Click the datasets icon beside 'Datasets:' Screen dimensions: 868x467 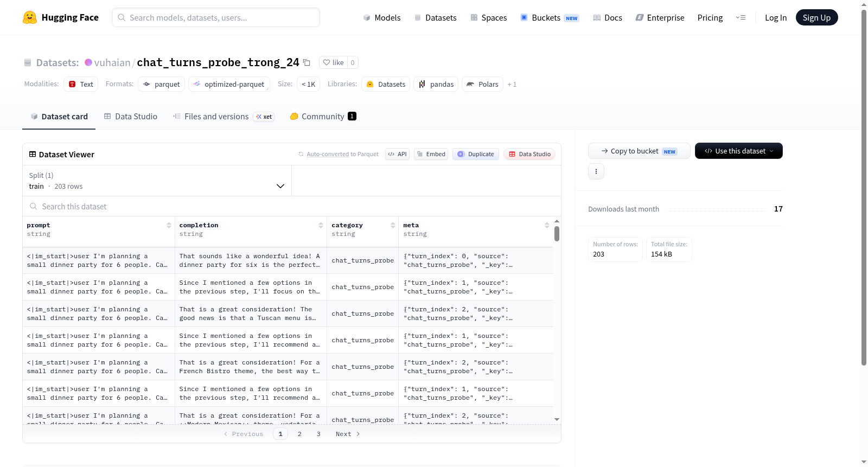(28, 62)
